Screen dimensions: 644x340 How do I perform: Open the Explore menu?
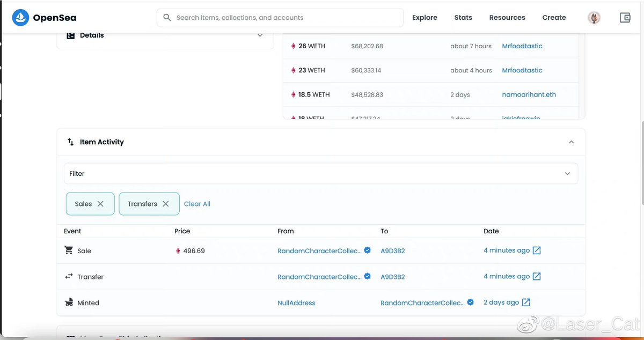click(x=425, y=18)
